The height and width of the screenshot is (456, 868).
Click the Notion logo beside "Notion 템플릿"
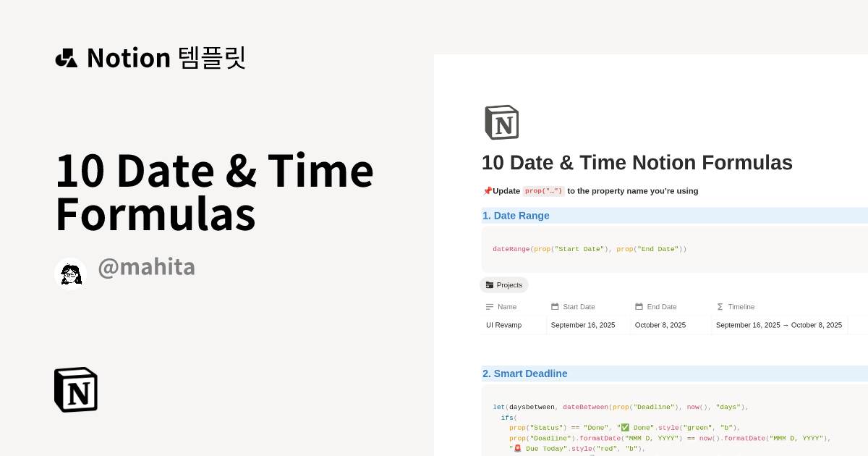pos(66,58)
